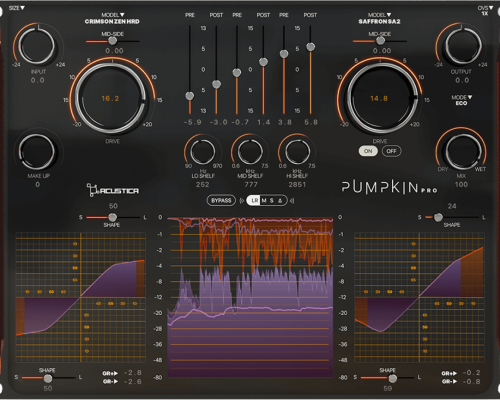Click the left DRIVE knob showing 16.2

point(111,98)
